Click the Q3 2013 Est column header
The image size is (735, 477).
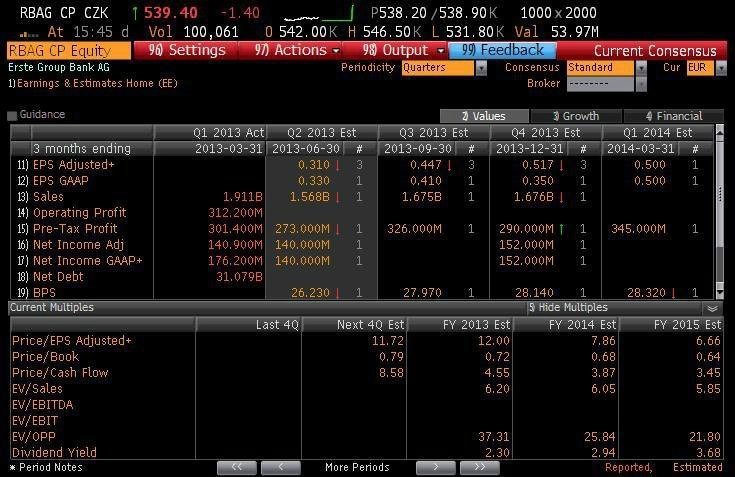(434, 133)
